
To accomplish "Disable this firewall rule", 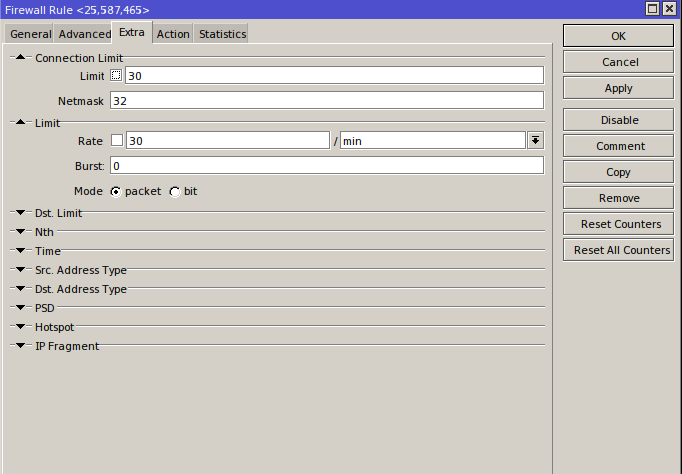I will pos(618,120).
